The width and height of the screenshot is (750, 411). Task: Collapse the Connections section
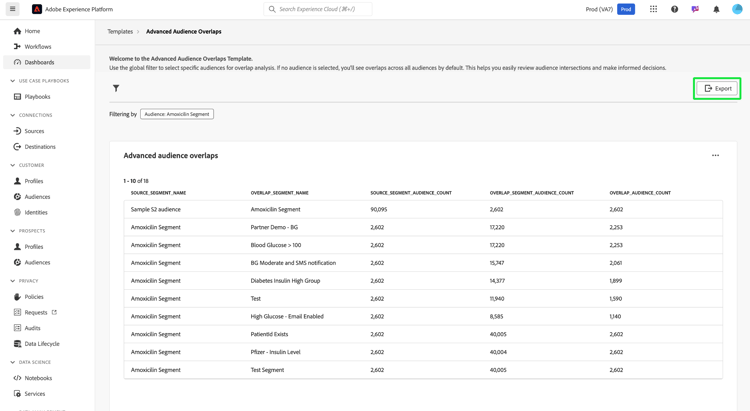(13, 115)
